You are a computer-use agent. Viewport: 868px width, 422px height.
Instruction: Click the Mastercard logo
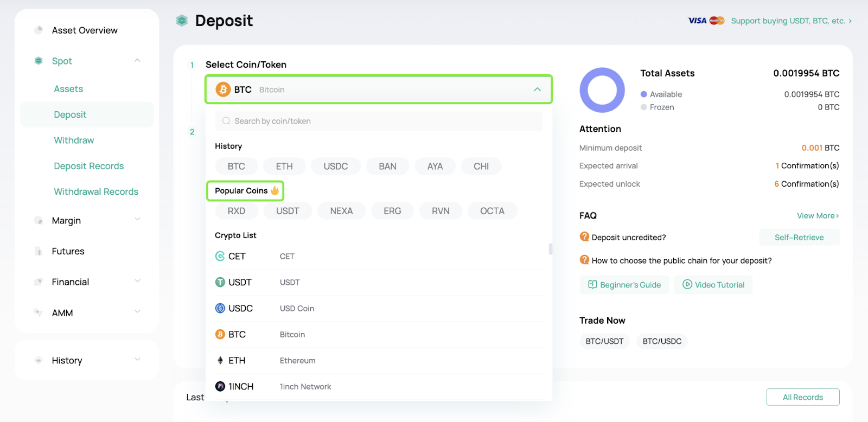coord(717,21)
